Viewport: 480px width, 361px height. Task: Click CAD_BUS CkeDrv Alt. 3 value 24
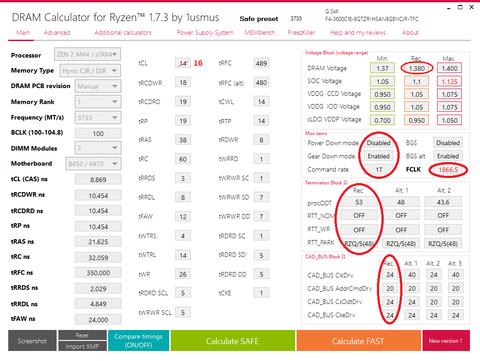coord(456,315)
